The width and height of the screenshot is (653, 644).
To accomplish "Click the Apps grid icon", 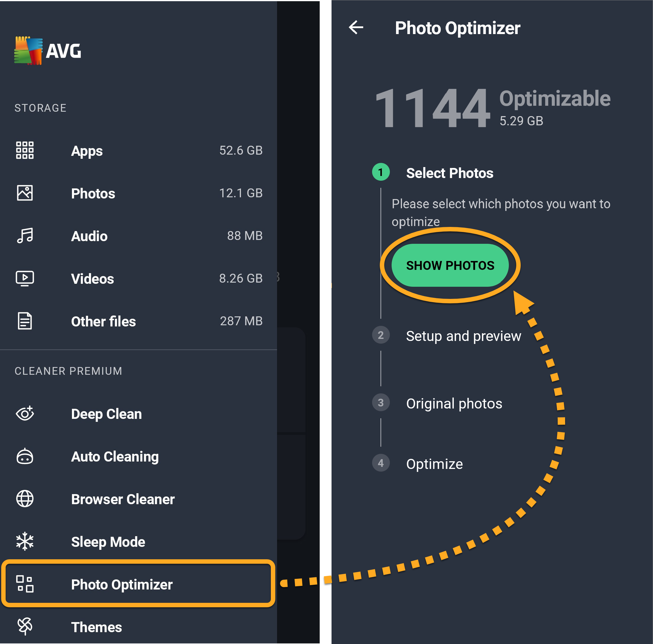I will 25,150.
